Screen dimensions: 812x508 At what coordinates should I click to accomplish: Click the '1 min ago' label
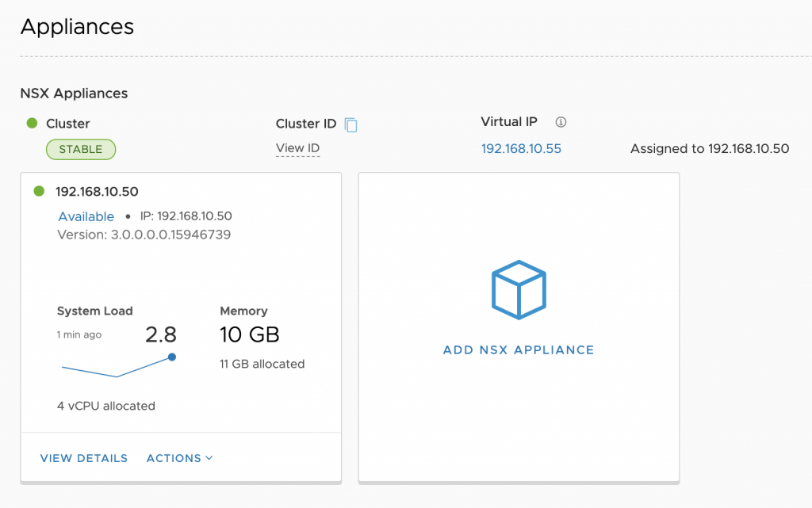(x=79, y=334)
